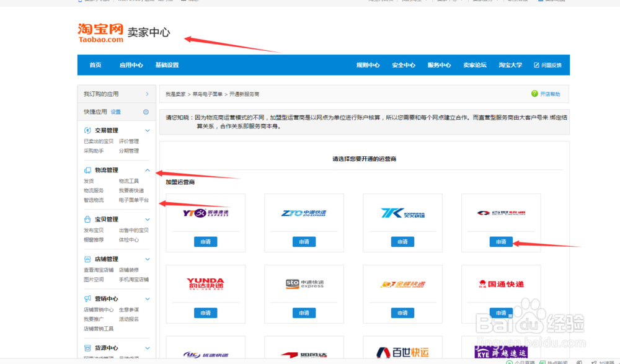Open the 应用中心 navigation tab
This screenshot has width=620, height=364.
(x=131, y=65)
